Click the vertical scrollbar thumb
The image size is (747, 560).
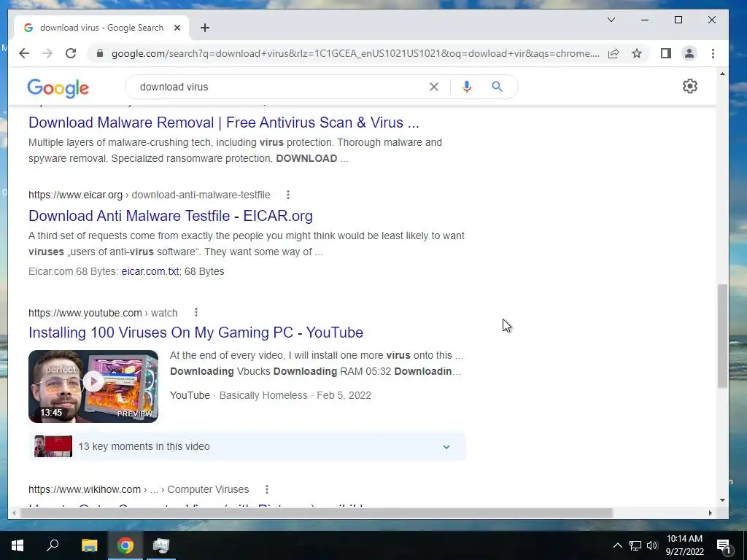pos(722,335)
